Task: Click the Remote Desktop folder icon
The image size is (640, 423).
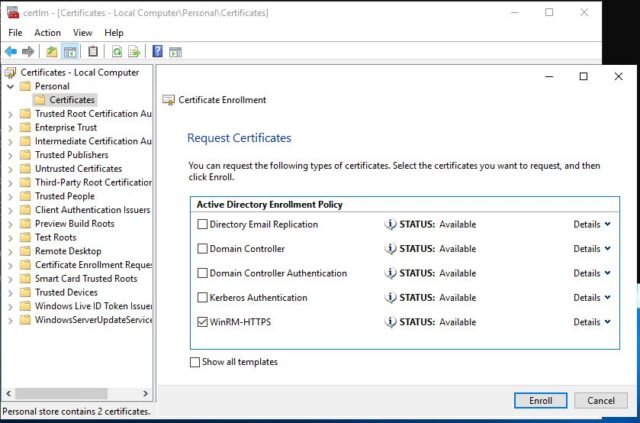Action: tap(25, 251)
